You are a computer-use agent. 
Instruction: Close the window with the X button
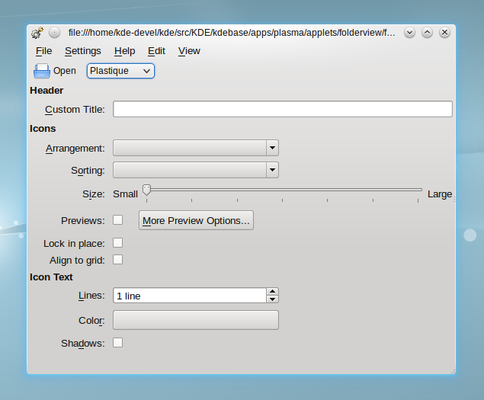point(444,33)
